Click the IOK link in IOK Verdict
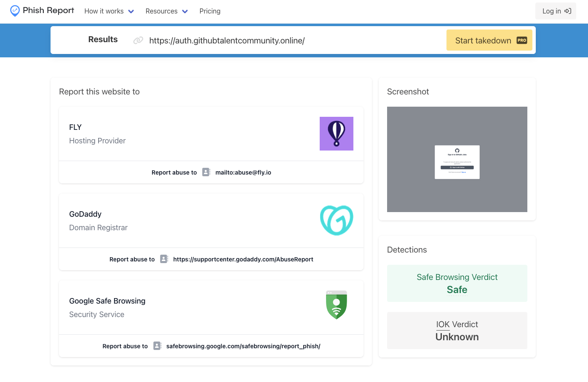Image resolution: width=588 pixels, height=382 pixels. [443, 324]
